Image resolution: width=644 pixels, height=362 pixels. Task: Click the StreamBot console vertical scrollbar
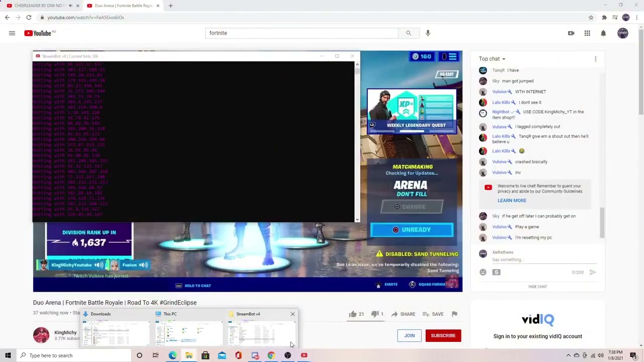click(357, 141)
